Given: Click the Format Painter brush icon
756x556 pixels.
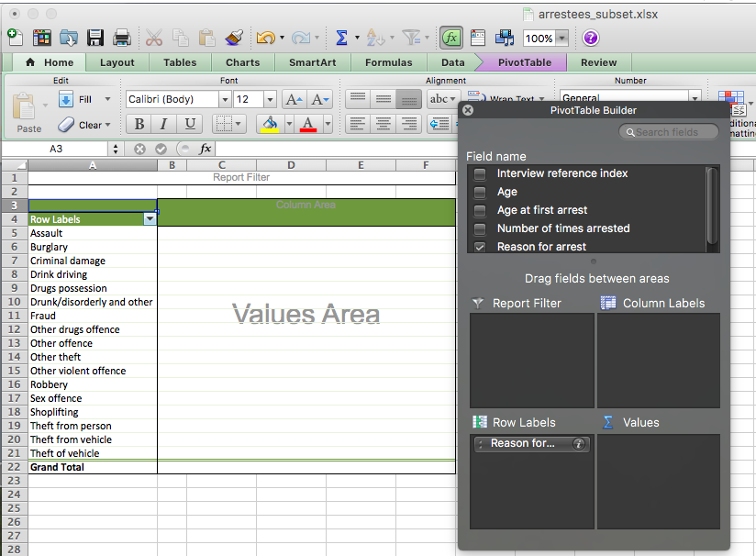Looking at the screenshot, I should pyautogui.click(x=234, y=38).
